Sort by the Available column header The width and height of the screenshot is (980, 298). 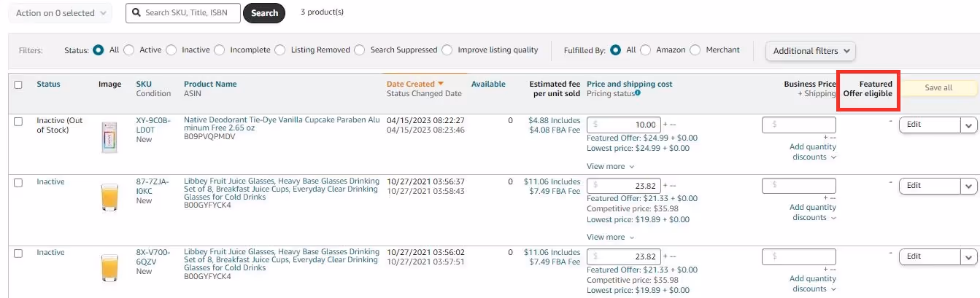point(488,84)
